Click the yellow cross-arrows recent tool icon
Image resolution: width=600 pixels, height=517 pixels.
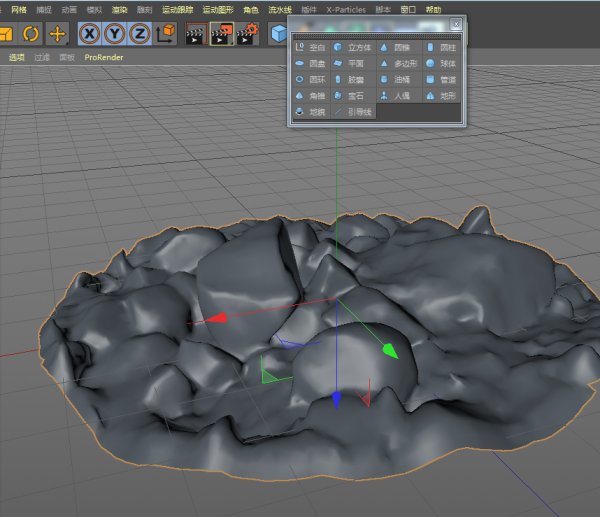57,34
